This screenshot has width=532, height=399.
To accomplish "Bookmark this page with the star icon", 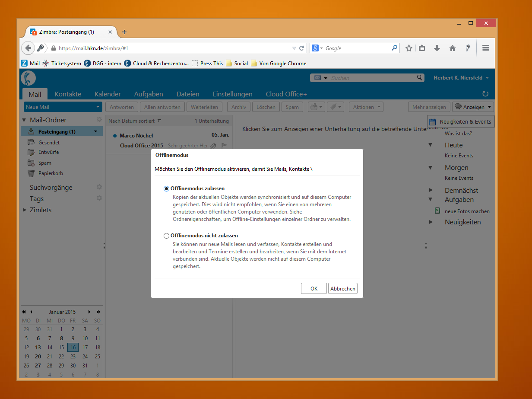I will click(409, 48).
